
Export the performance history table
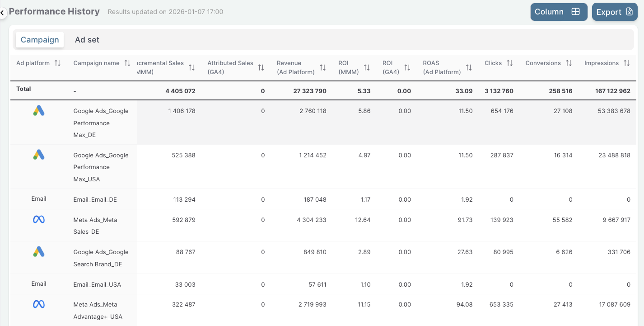point(614,12)
